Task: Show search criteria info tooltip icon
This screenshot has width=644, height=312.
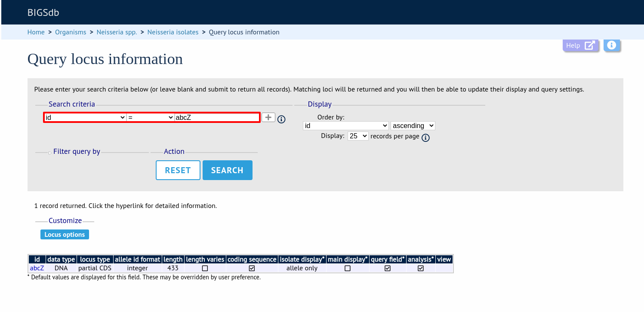Action: pyautogui.click(x=281, y=119)
